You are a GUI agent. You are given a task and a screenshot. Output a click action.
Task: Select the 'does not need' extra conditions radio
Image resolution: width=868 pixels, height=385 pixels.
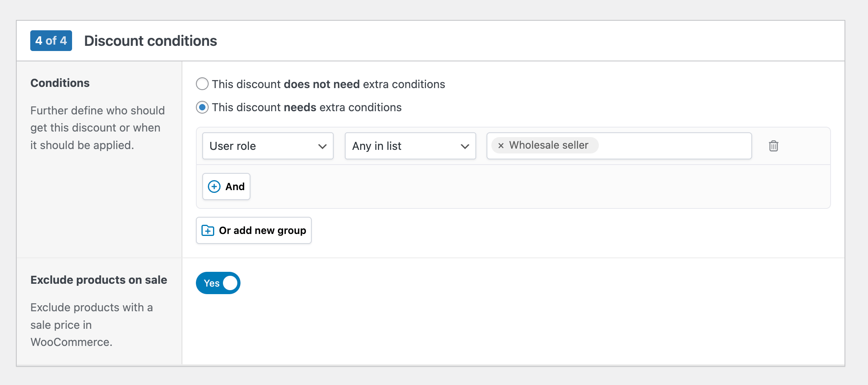pyautogui.click(x=202, y=84)
